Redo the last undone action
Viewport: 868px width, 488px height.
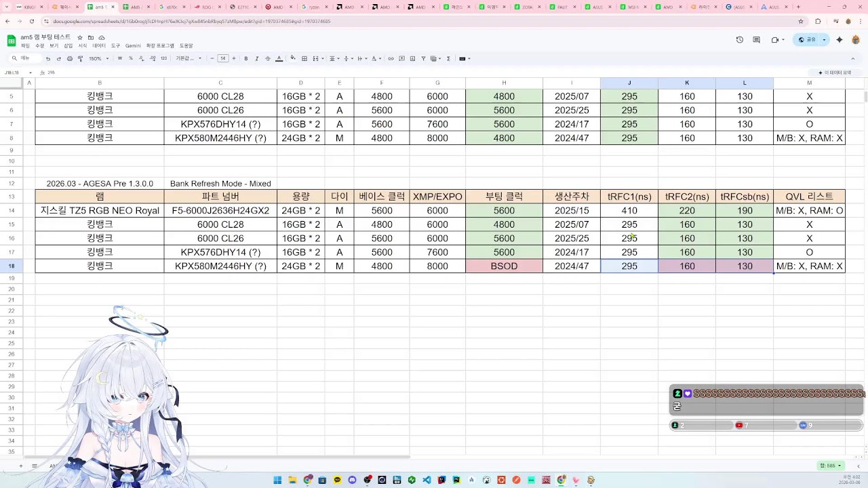pyautogui.click(x=58, y=58)
